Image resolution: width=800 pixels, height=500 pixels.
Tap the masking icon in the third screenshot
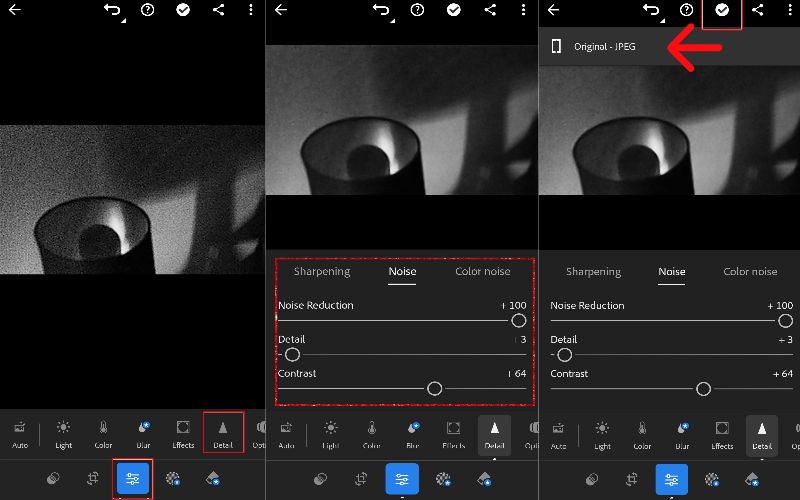712,479
